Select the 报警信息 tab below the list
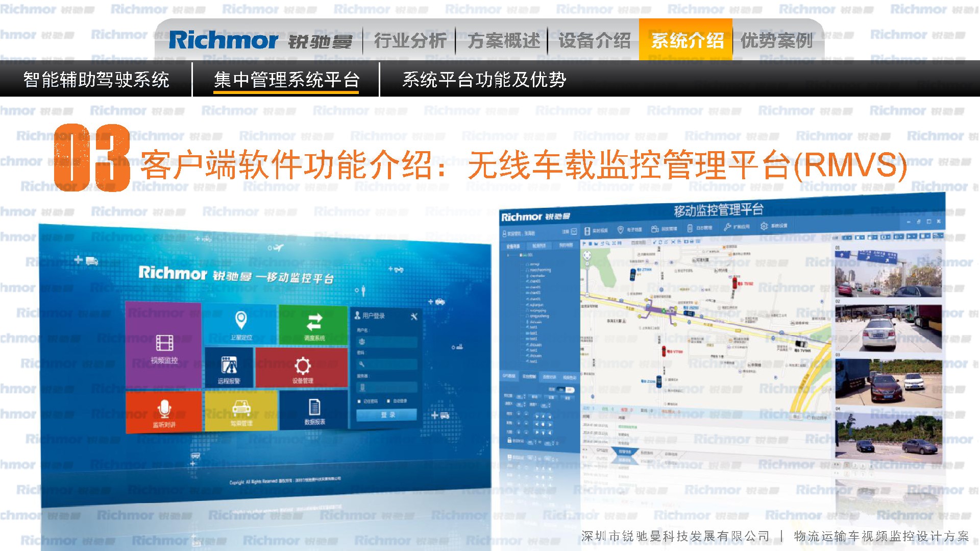This screenshot has height=551, width=980. point(624,451)
